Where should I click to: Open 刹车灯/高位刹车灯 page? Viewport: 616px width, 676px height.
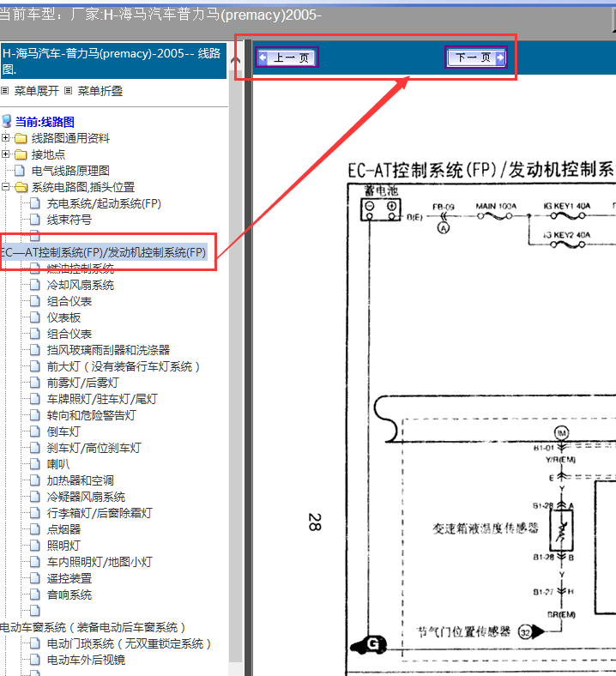click(x=94, y=448)
